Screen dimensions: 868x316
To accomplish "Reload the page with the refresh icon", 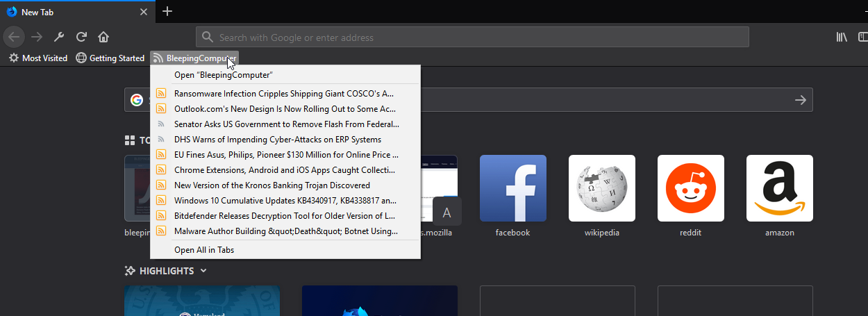I will point(81,37).
